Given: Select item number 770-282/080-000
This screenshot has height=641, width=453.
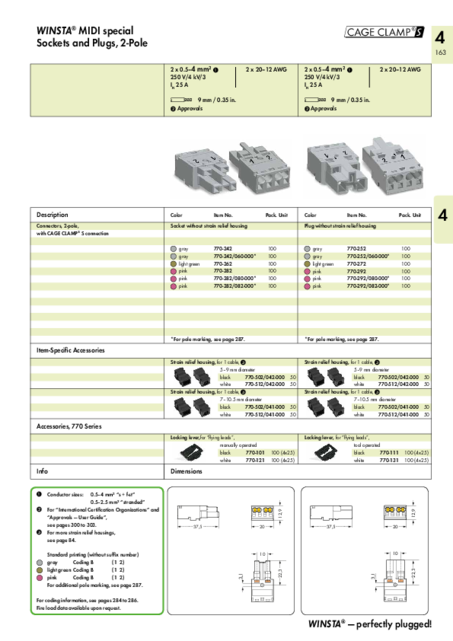Looking at the screenshot, I should (x=235, y=279).
